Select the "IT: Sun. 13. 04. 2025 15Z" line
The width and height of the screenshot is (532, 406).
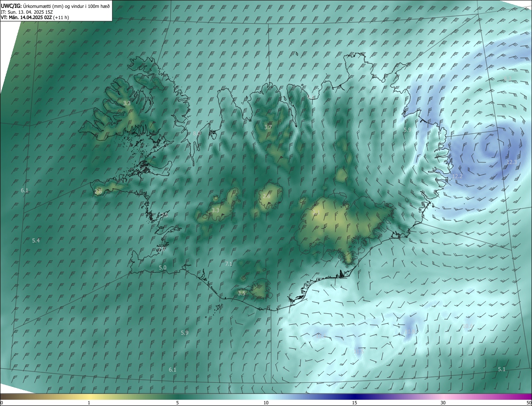pyautogui.click(x=27, y=12)
